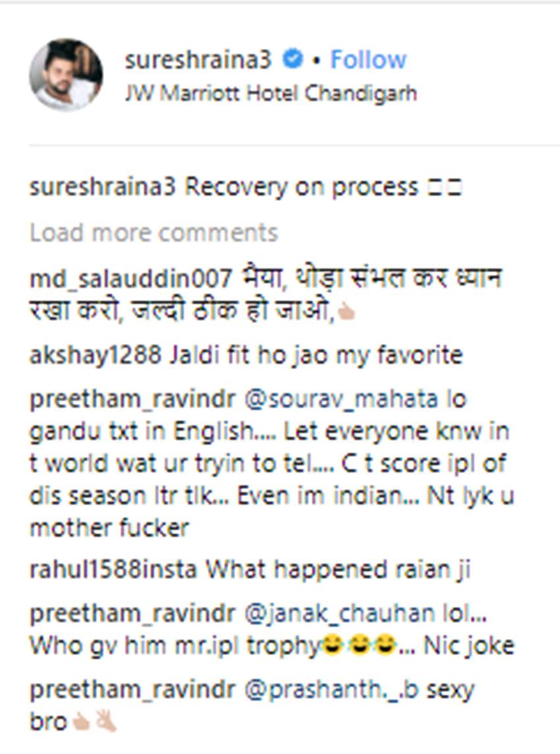Screen dimensions: 560x754
Task: Click the sureshraina3 username in header
Action: point(198,59)
